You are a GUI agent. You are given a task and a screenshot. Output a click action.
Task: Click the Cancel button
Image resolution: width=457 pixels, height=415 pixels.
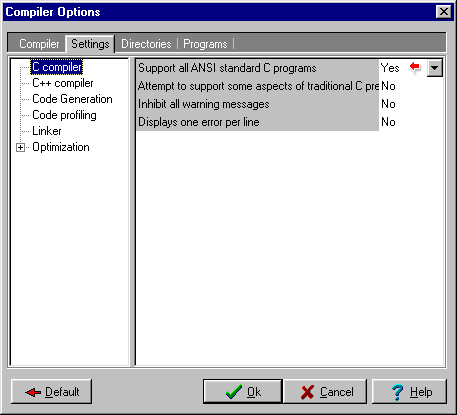tap(325, 392)
